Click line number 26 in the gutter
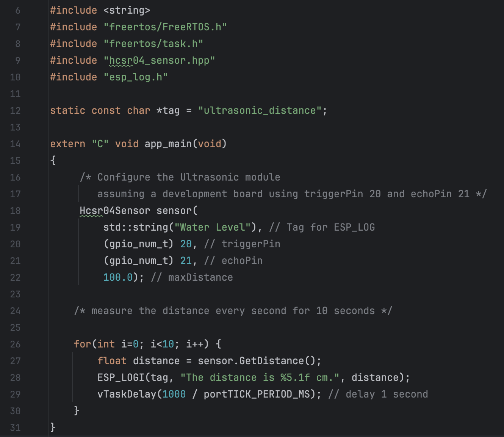Image resolution: width=504 pixels, height=437 pixels. pos(15,344)
